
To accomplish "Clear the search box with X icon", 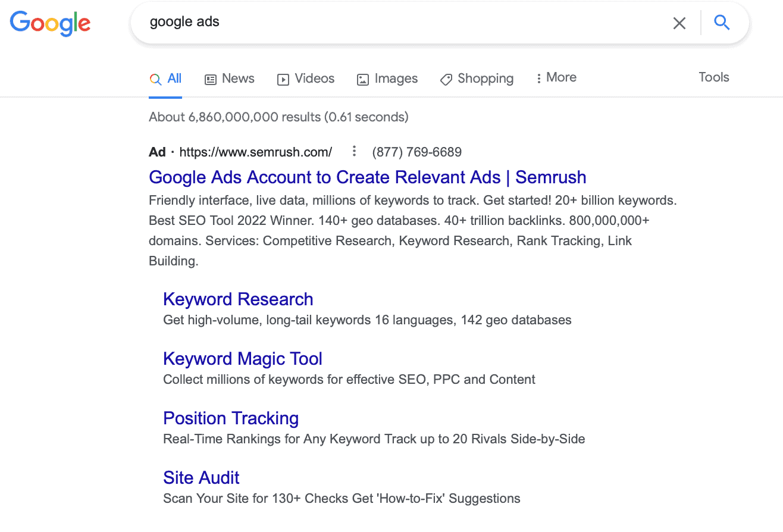I will pyautogui.click(x=679, y=23).
